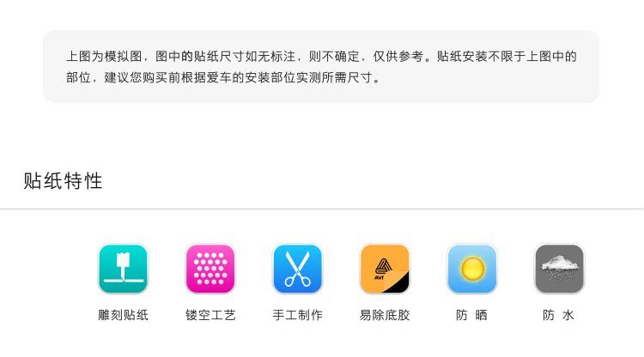The image size is (644, 357).
Task: Click second notice line about 实测所需尺寸
Action: [224, 77]
